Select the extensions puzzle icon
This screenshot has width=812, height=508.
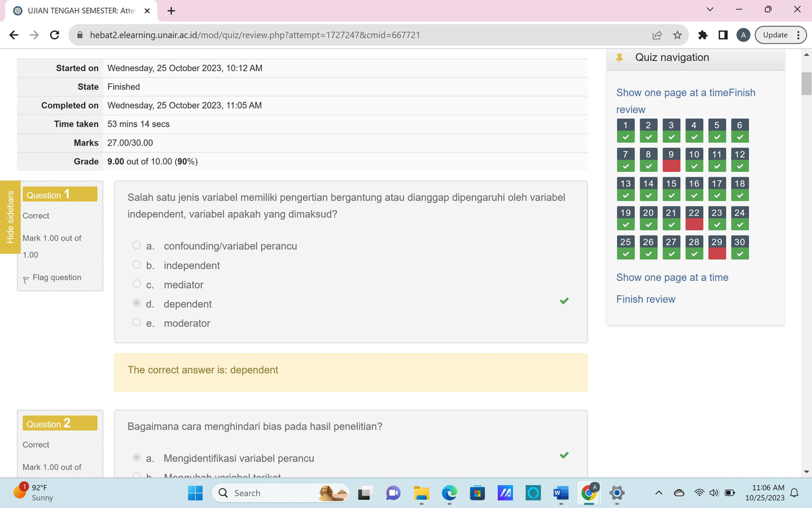pyautogui.click(x=702, y=34)
